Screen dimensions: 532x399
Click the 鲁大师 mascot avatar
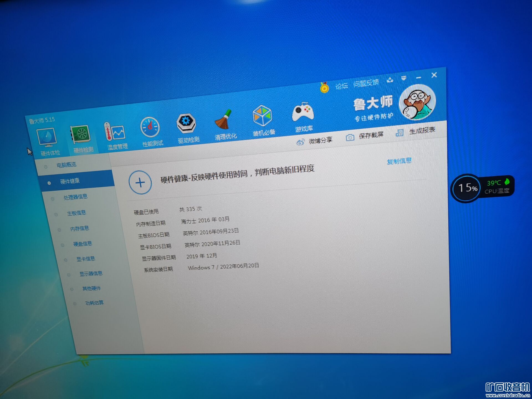point(417,102)
